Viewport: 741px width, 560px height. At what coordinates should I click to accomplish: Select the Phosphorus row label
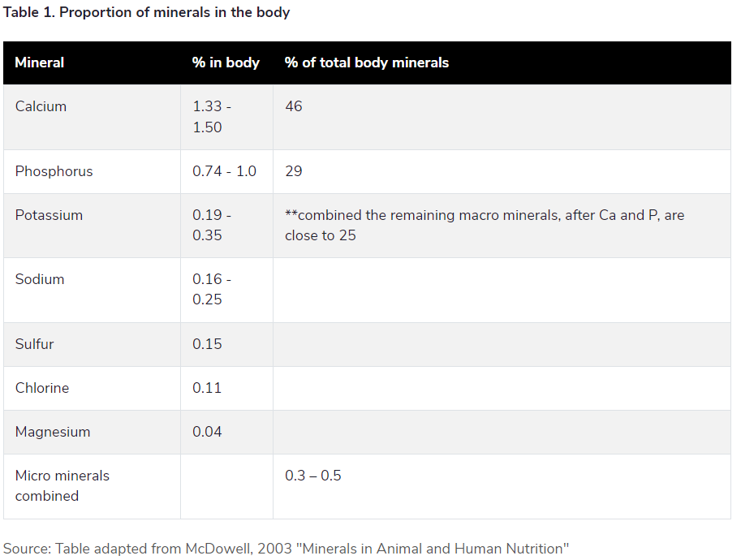pyautogui.click(x=54, y=171)
